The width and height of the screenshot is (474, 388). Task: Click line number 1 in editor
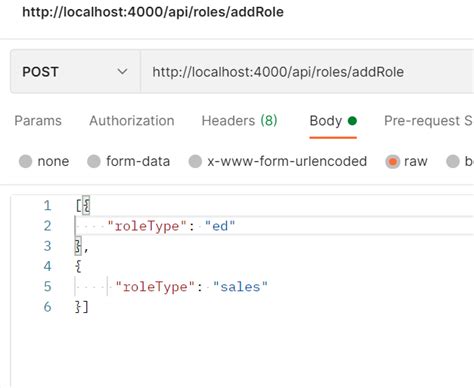pyautogui.click(x=47, y=206)
